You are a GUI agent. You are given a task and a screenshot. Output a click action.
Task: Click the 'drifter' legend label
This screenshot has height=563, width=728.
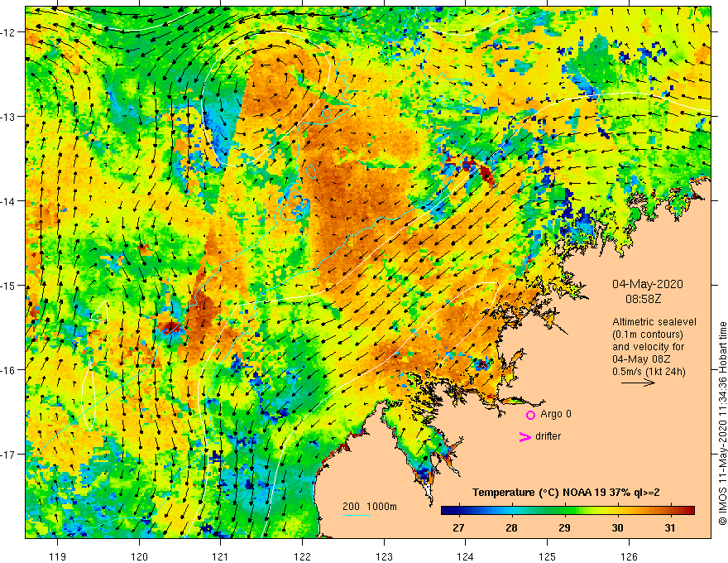pyautogui.click(x=548, y=436)
